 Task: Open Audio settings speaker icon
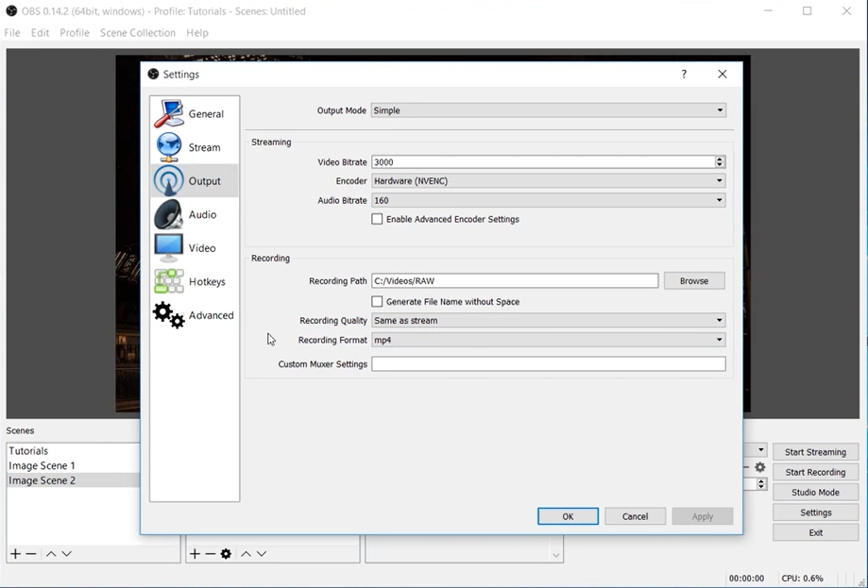pos(168,214)
